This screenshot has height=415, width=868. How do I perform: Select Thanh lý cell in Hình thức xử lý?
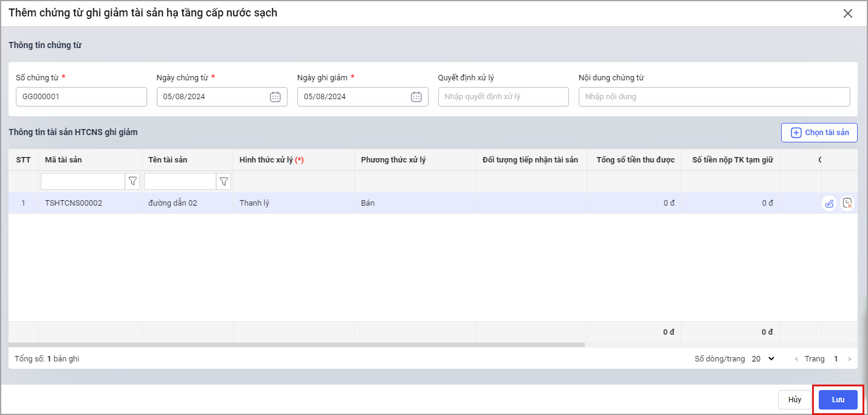click(x=255, y=203)
